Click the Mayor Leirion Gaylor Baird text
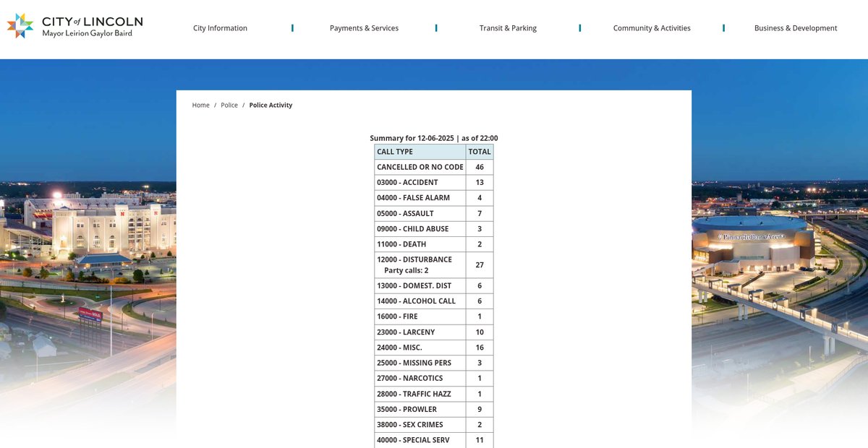 [x=87, y=34]
